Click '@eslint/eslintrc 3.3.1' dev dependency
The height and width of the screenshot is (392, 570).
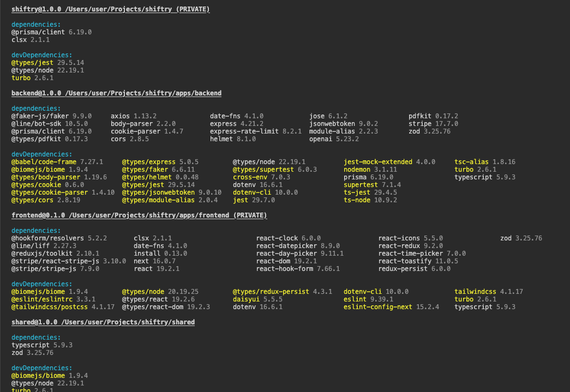(53, 299)
